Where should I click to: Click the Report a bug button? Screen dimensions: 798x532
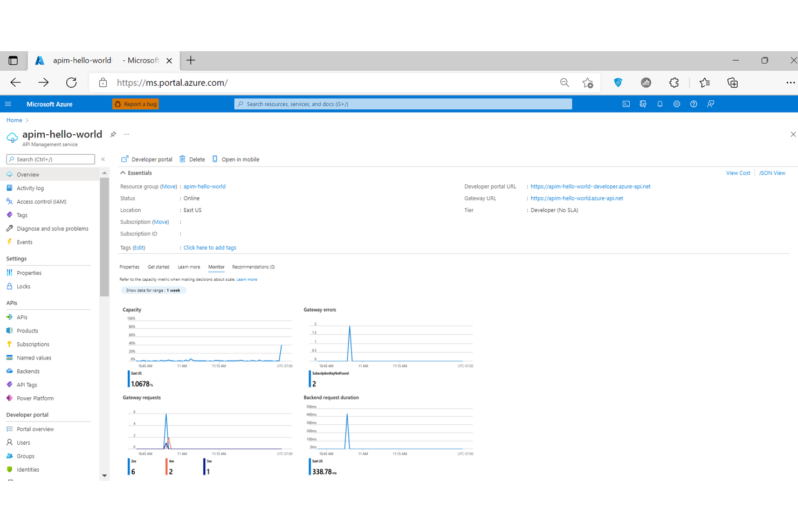pyautogui.click(x=135, y=103)
